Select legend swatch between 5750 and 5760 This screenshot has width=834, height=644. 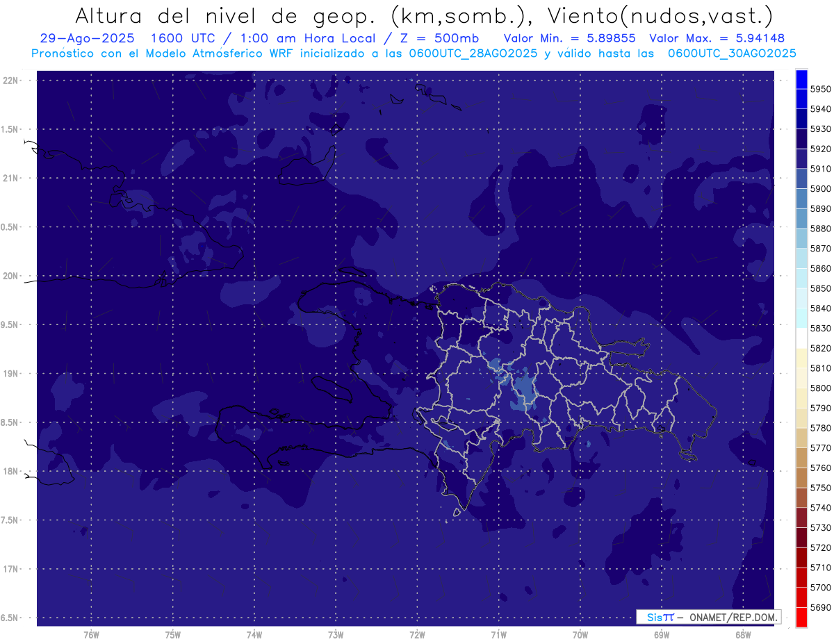801,478
